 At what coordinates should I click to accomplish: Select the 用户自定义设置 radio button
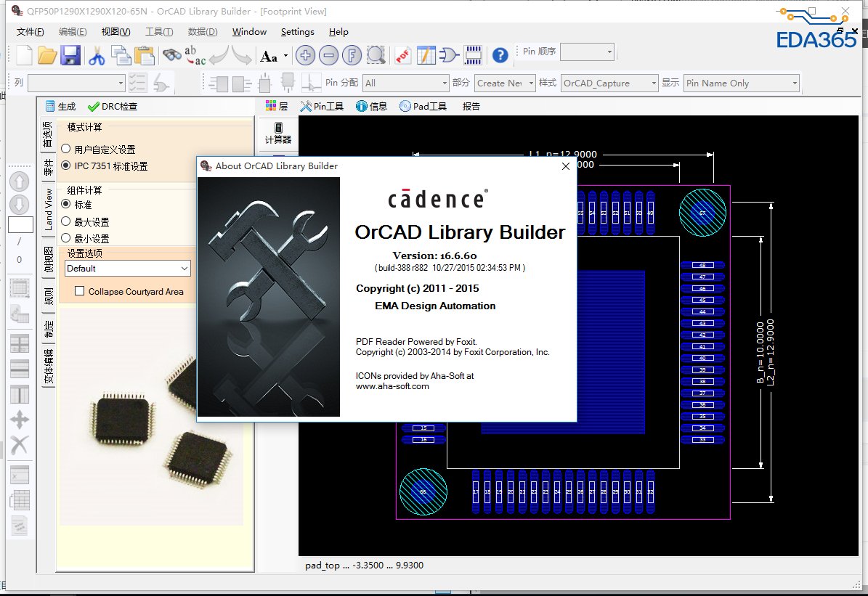coord(65,150)
